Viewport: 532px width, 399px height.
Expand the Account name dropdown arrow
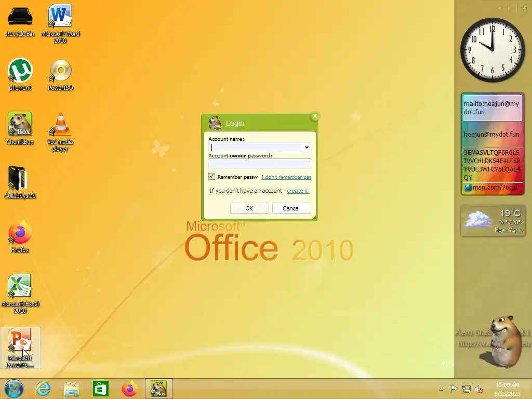point(307,147)
